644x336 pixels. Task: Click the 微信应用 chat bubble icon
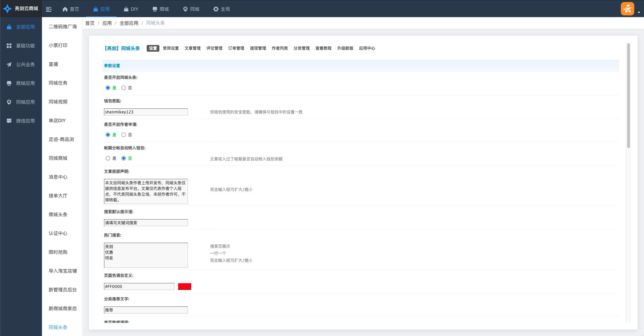click(9, 121)
